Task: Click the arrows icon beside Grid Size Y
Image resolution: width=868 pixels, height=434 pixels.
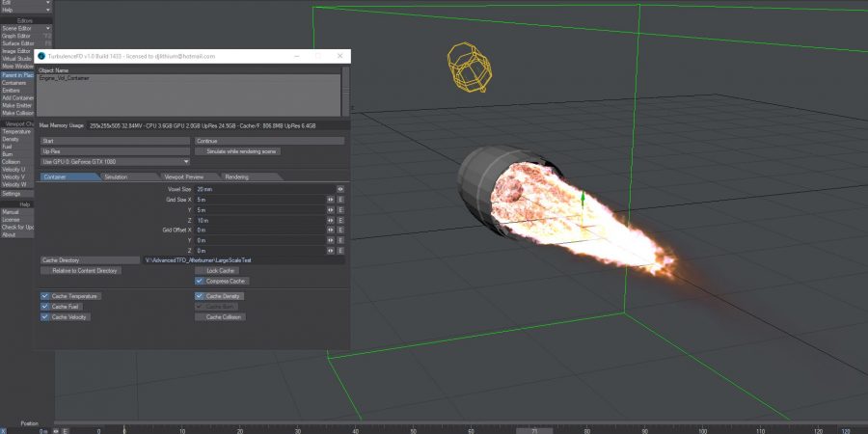Action: click(x=331, y=210)
